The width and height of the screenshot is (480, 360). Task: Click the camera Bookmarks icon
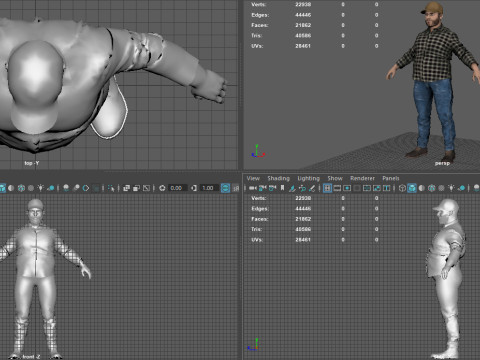(282, 188)
